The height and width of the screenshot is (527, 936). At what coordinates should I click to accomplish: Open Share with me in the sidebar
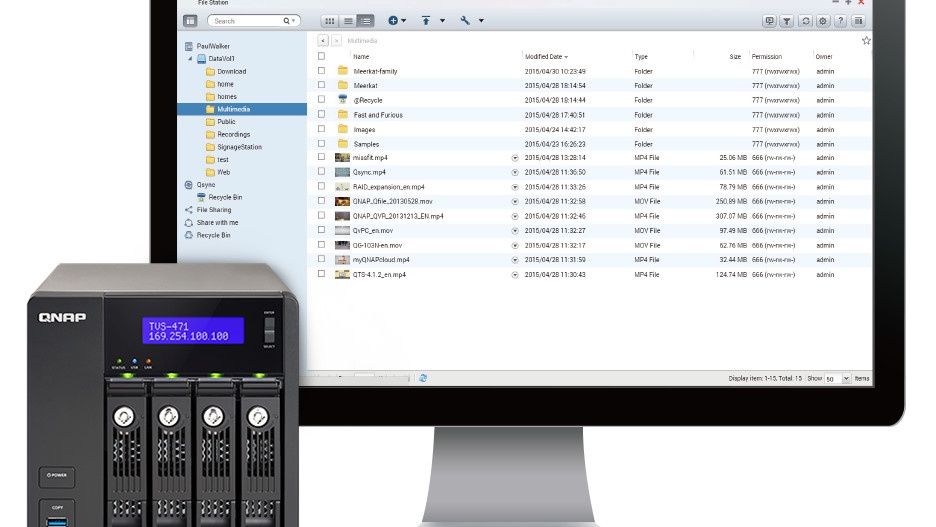coord(217,223)
